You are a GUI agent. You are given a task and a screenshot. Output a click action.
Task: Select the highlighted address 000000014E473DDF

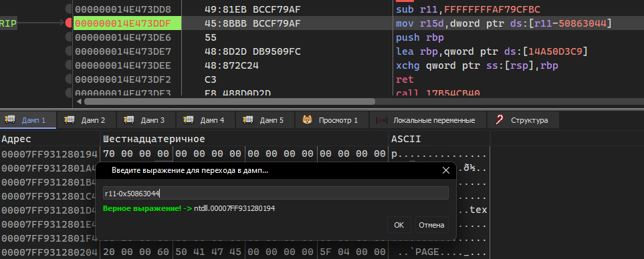point(127,23)
